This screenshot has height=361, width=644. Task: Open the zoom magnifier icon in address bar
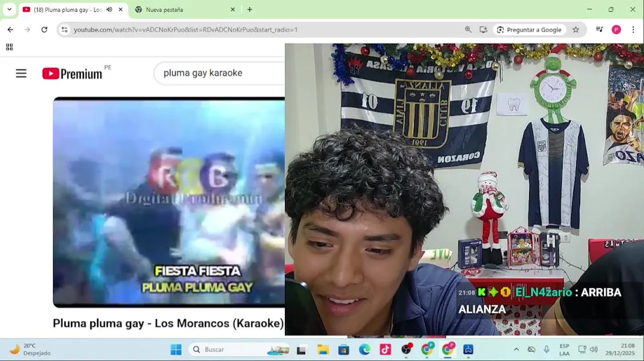point(468,30)
